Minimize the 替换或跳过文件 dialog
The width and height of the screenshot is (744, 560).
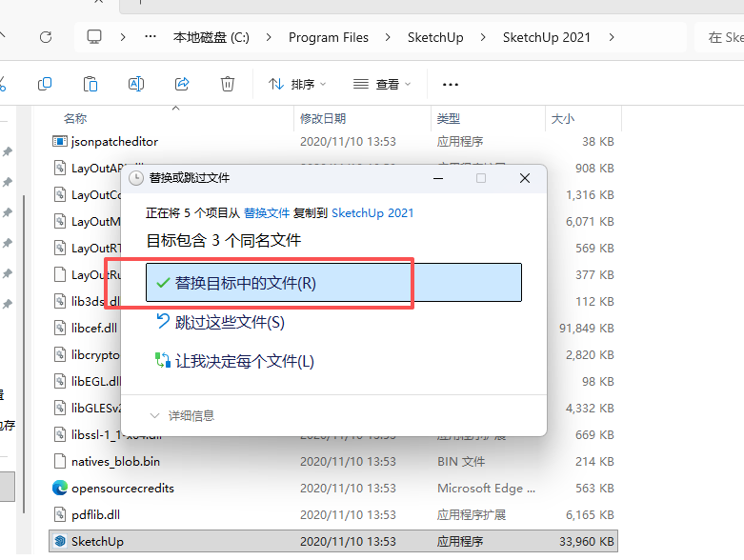(438, 178)
